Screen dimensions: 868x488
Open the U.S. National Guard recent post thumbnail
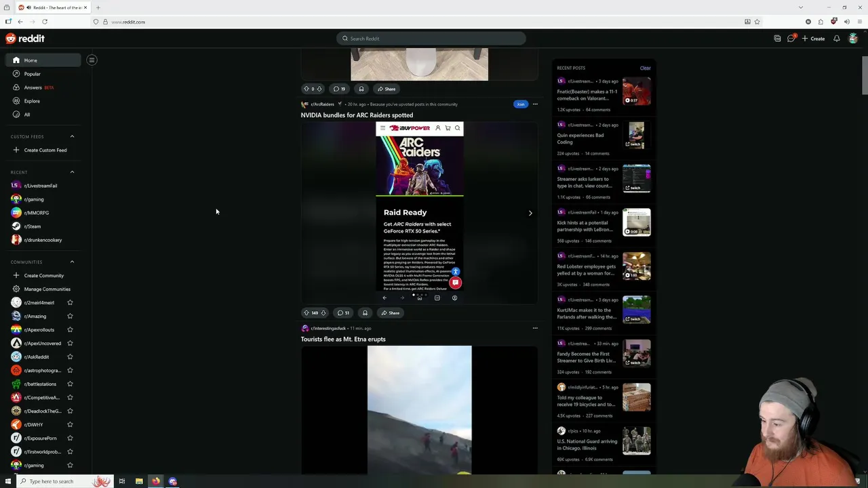(636, 441)
